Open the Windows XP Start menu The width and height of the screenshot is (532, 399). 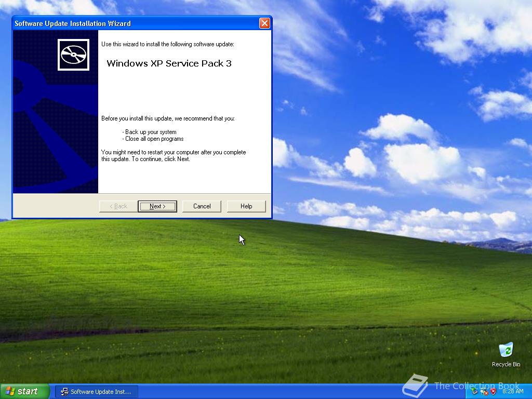pyautogui.click(x=25, y=391)
